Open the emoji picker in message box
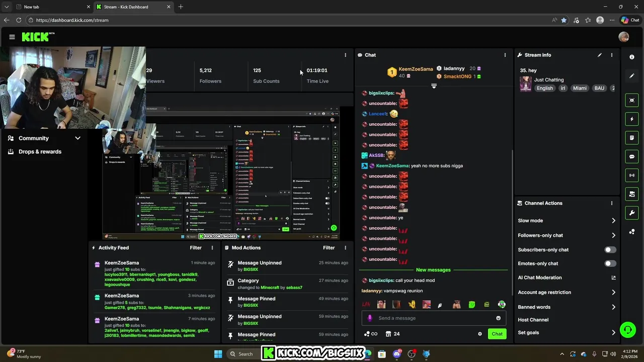This screenshot has width=644, height=362. (x=499, y=318)
